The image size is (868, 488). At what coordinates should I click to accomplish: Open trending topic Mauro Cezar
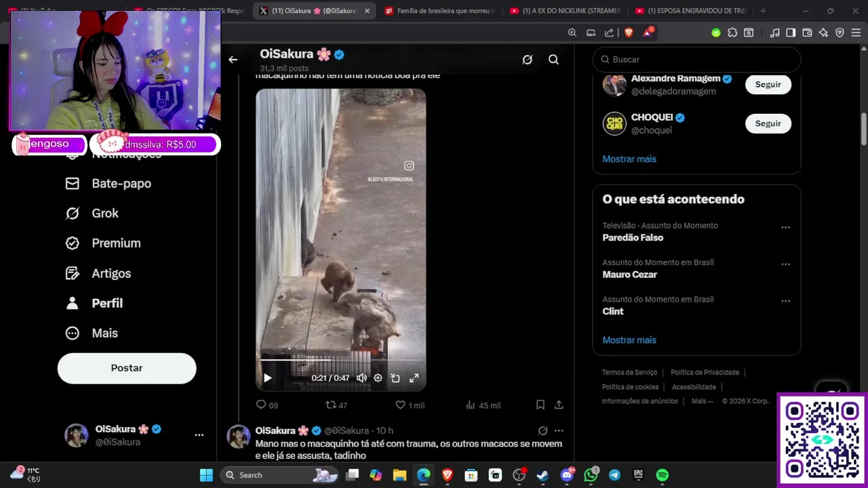(x=629, y=274)
